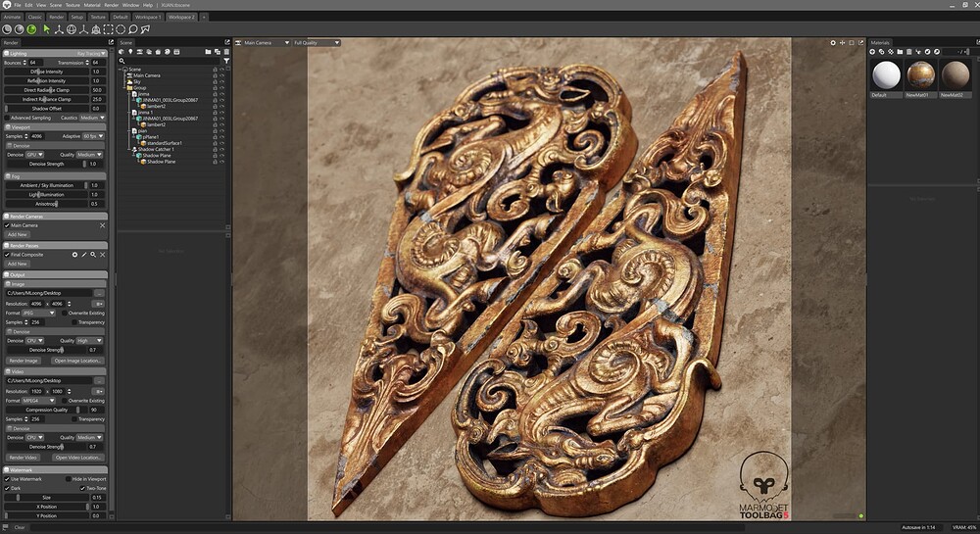Open the Ray Tracing lighting dropdown
Viewport: 980px width, 534px height.
90,54
